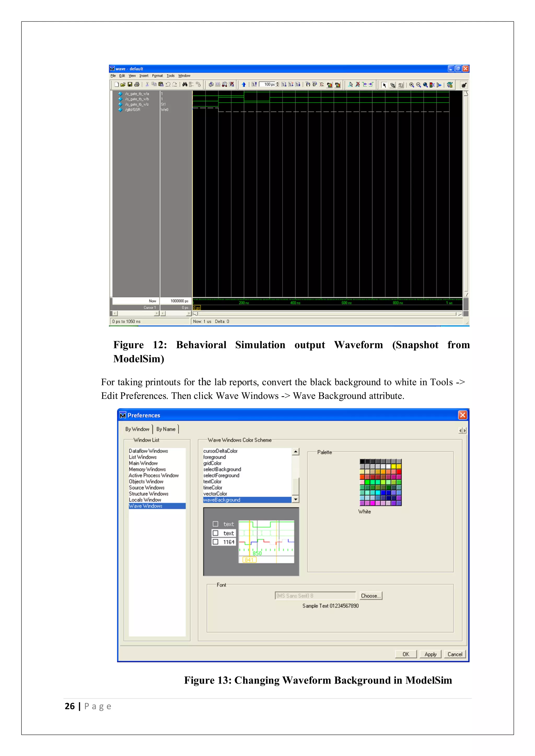The height and width of the screenshot is (756, 535).
Task: Open the Tools menu in wave window
Action: coord(171,76)
